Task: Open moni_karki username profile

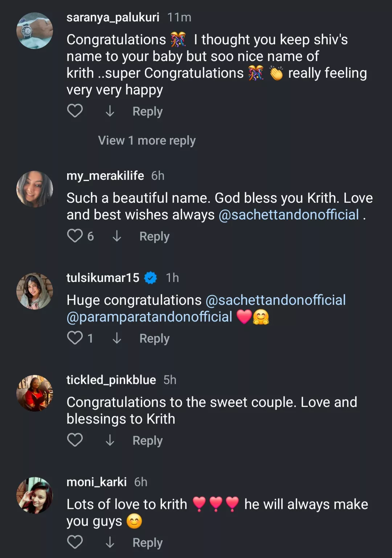Action: (x=97, y=482)
